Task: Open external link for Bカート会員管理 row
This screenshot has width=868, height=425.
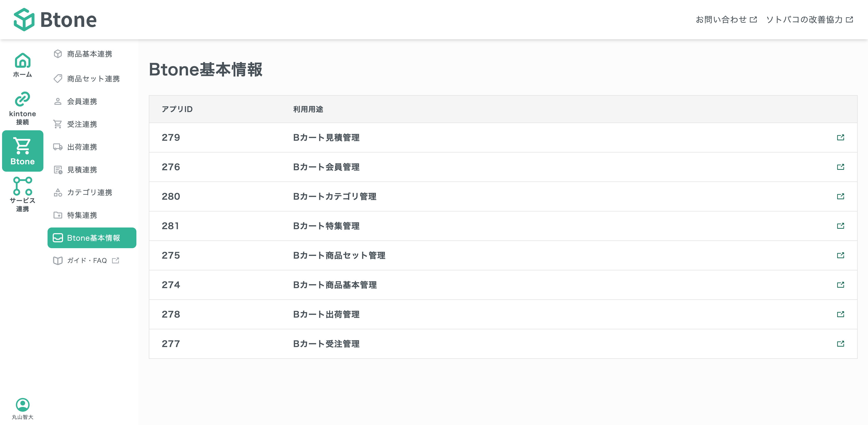Action: click(841, 167)
